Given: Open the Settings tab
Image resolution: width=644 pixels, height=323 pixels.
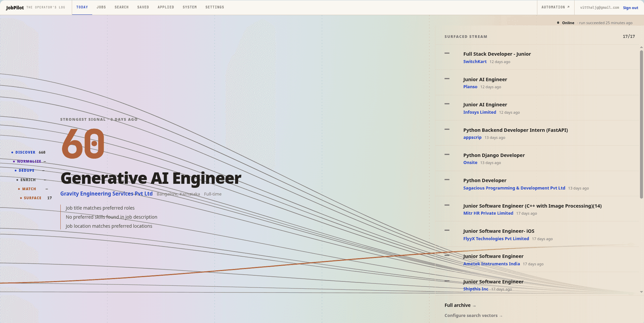Looking at the screenshot, I should click(x=215, y=7).
